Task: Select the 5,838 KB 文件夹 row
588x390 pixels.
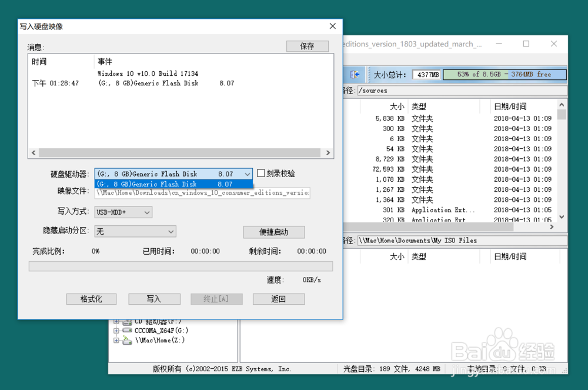Action: click(x=450, y=118)
